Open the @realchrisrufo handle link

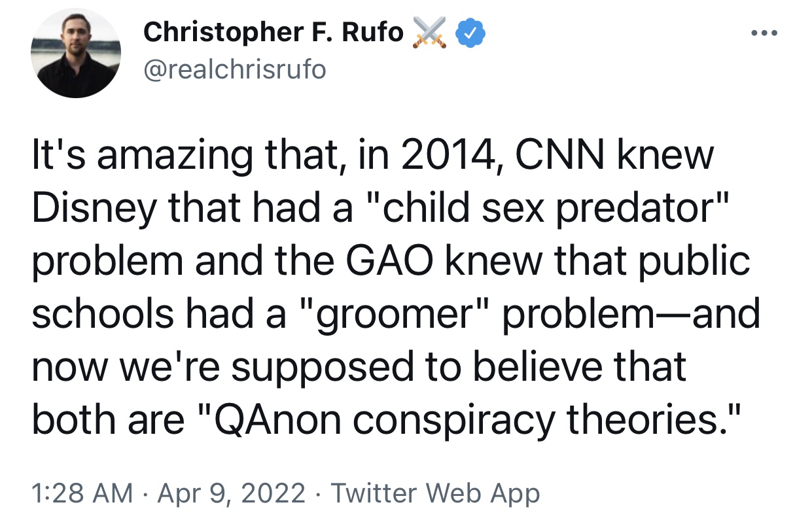click(234, 69)
